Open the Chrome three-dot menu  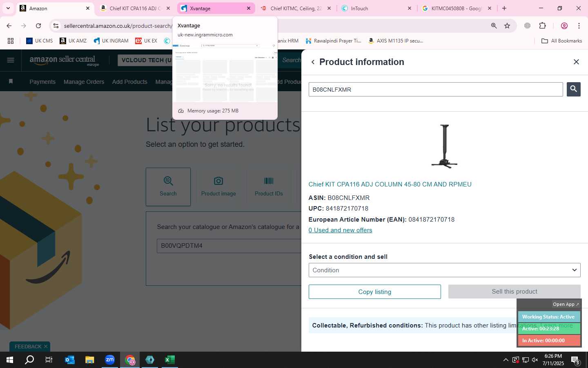click(x=579, y=26)
